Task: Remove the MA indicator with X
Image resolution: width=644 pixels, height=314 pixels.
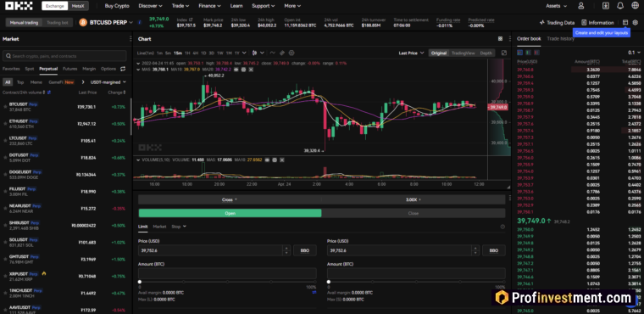Action: pos(251,70)
